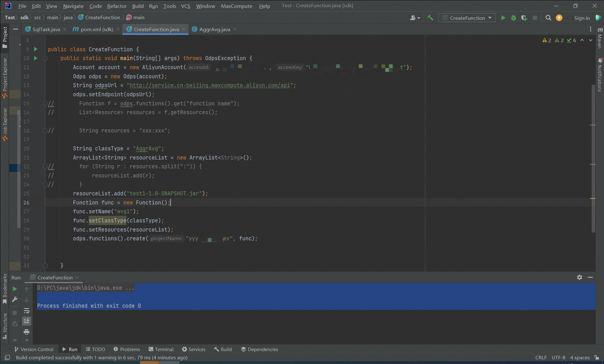
Task: Toggle read-only lock icon in status bar
Action: (597, 357)
